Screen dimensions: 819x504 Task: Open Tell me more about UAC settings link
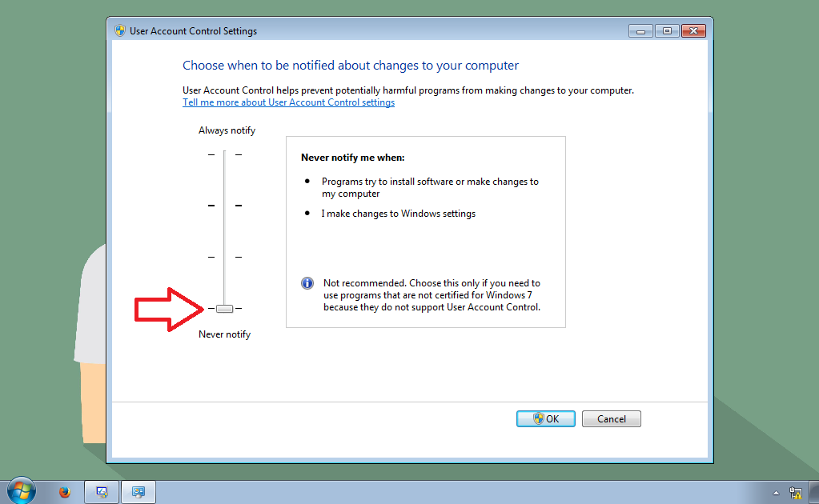288,102
